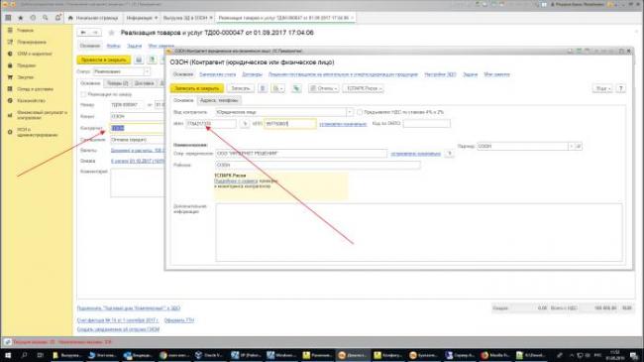Click the ИНН input field

(211, 123)
